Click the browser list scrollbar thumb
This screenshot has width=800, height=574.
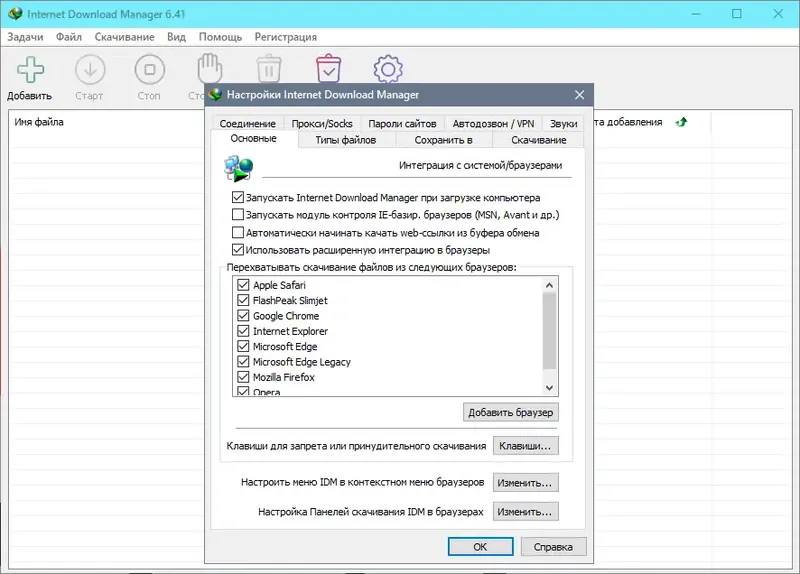(549, 331)
